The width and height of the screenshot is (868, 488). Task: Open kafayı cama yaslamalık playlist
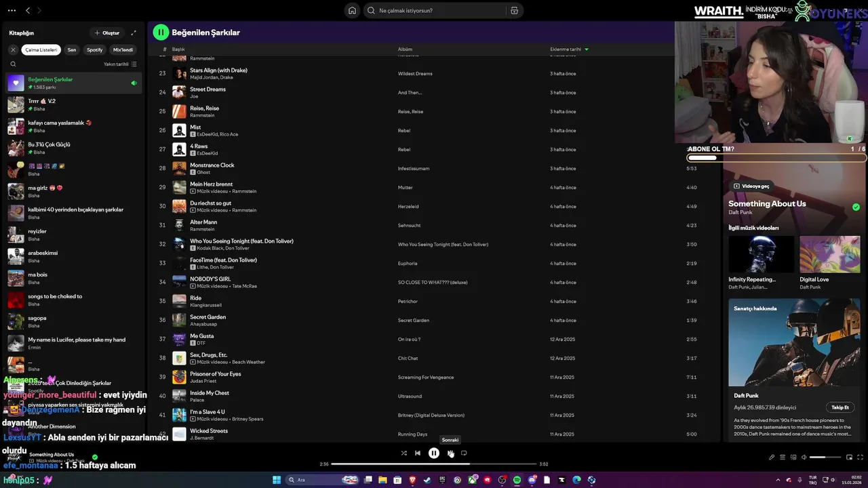pyautogui.click(x=74, y=126)
